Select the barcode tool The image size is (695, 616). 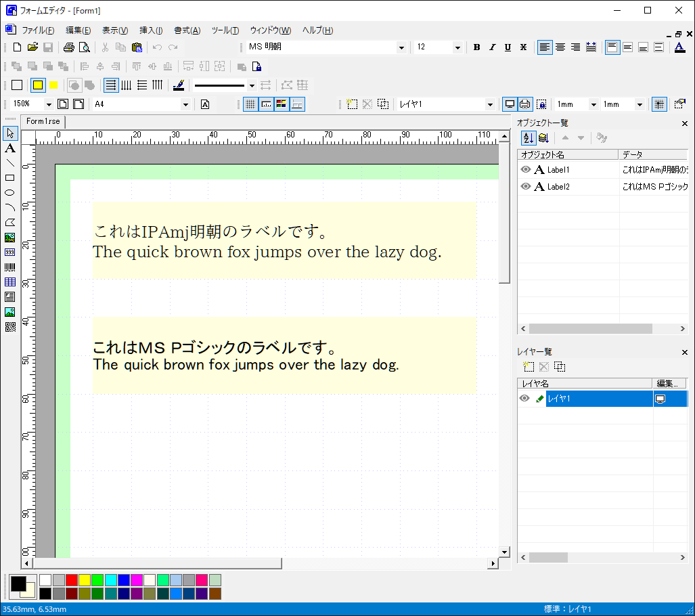click(9, 267)
